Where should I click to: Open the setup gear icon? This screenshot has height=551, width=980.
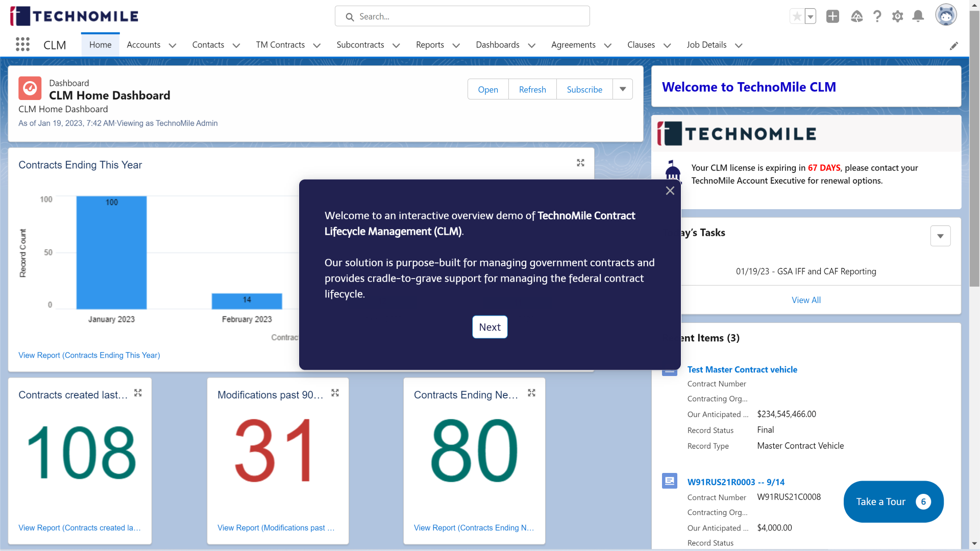pos(897,16)
